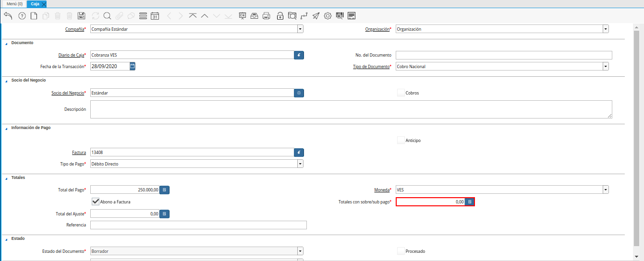Click the undo changes arrow icon

8,16
